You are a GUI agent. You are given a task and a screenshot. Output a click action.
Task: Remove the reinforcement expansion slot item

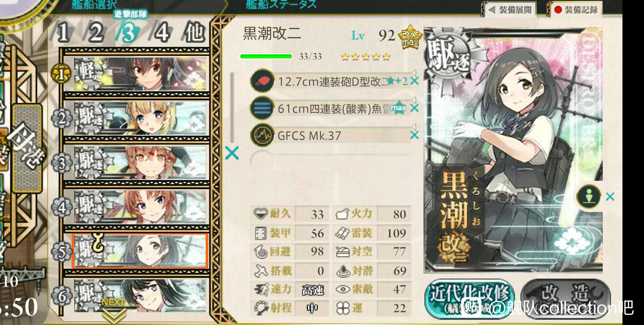pos(610,196)
